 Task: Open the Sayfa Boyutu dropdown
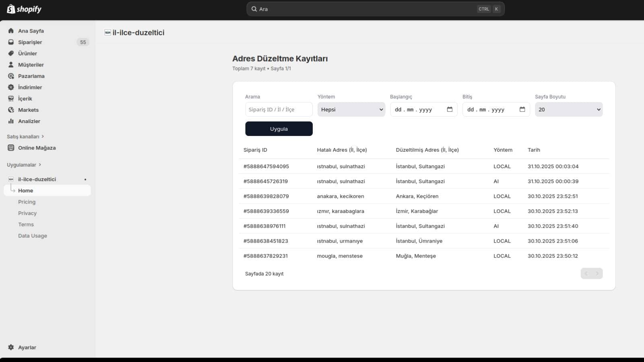[569, 109]
